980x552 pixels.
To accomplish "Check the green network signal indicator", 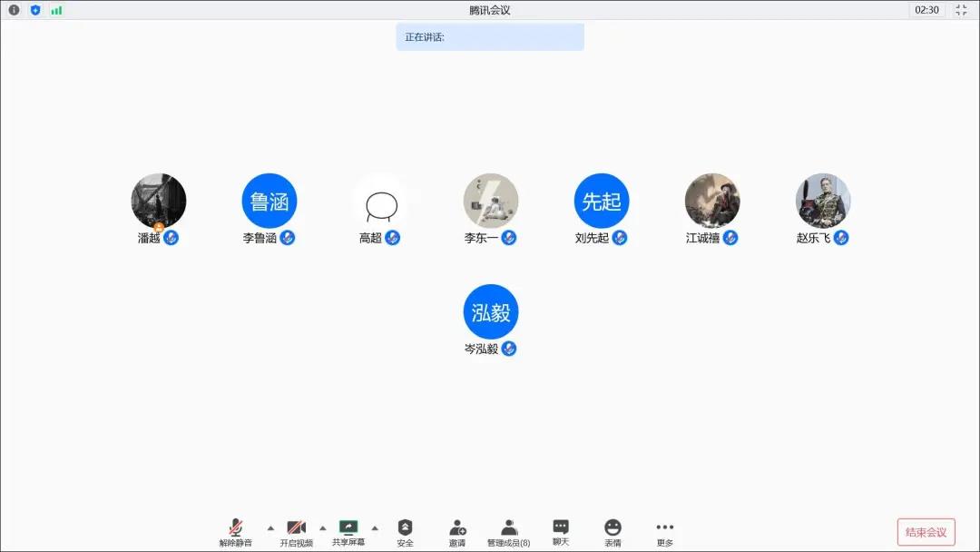I will [56, 10].
